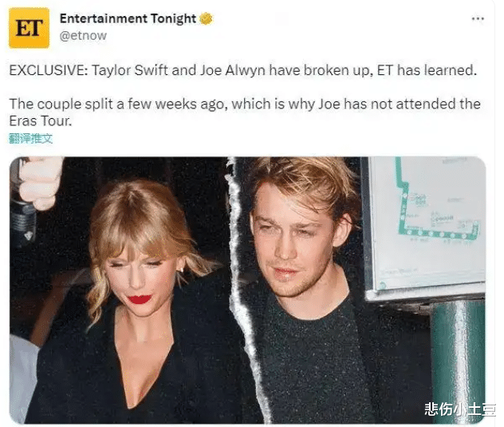
Task: Click the subway map sign in photo
Action: [x=426, y=225]
